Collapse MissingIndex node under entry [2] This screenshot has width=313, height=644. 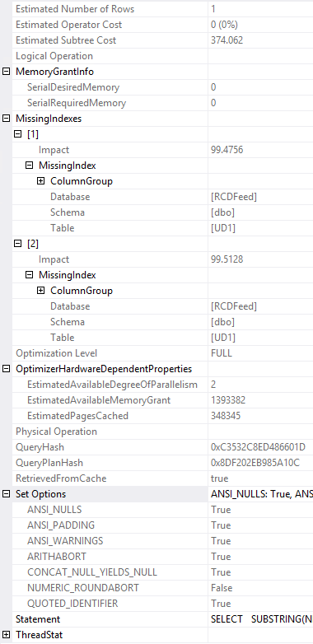click(29, 275)
